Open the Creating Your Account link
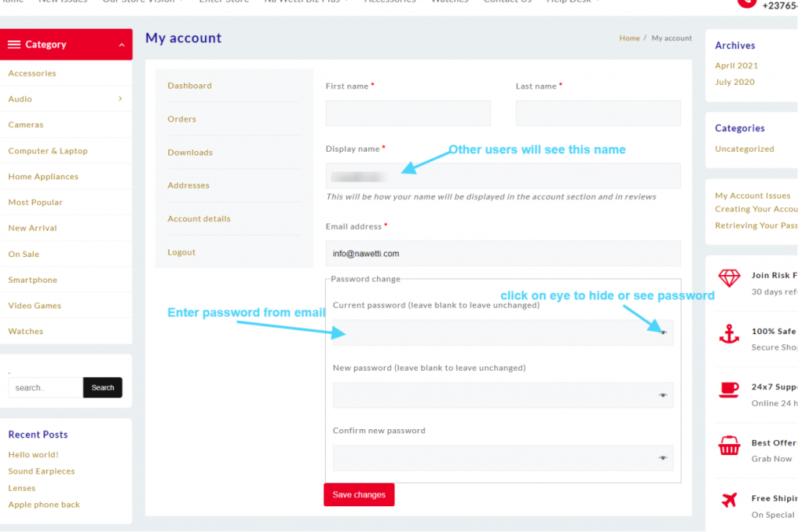The width and height of the screenshot is (798, 532). coord(756,209)
